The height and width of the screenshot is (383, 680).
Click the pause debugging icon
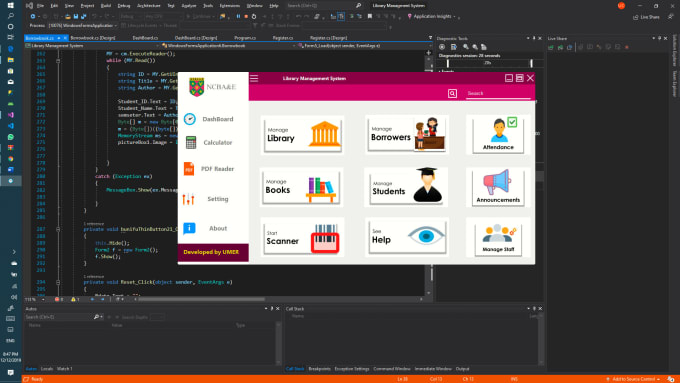(238, 16)
